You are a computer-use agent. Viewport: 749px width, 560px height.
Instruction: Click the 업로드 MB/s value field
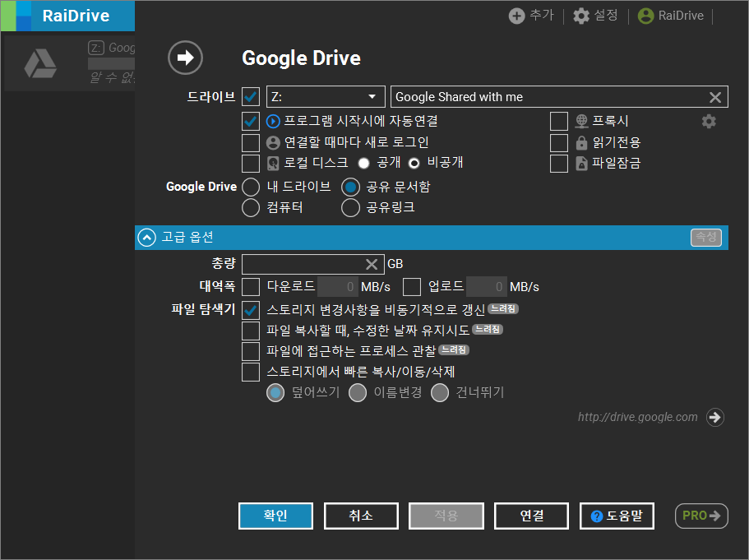[486, 287]
